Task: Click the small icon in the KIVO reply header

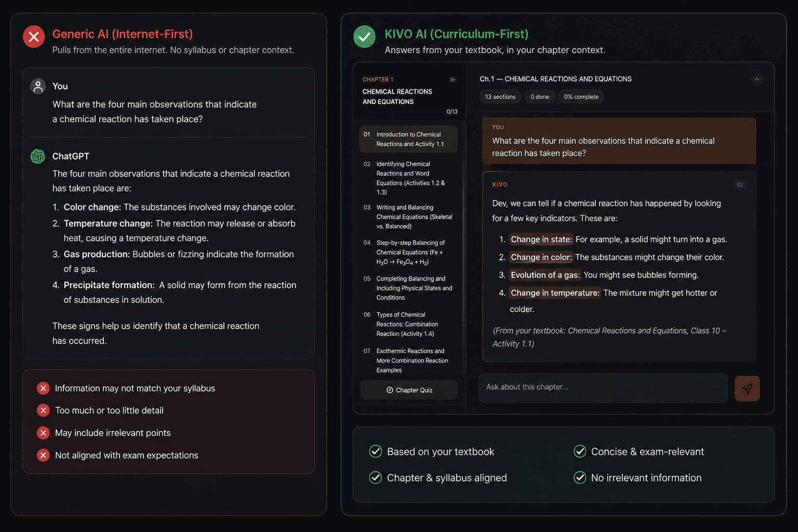Action: 740,184
